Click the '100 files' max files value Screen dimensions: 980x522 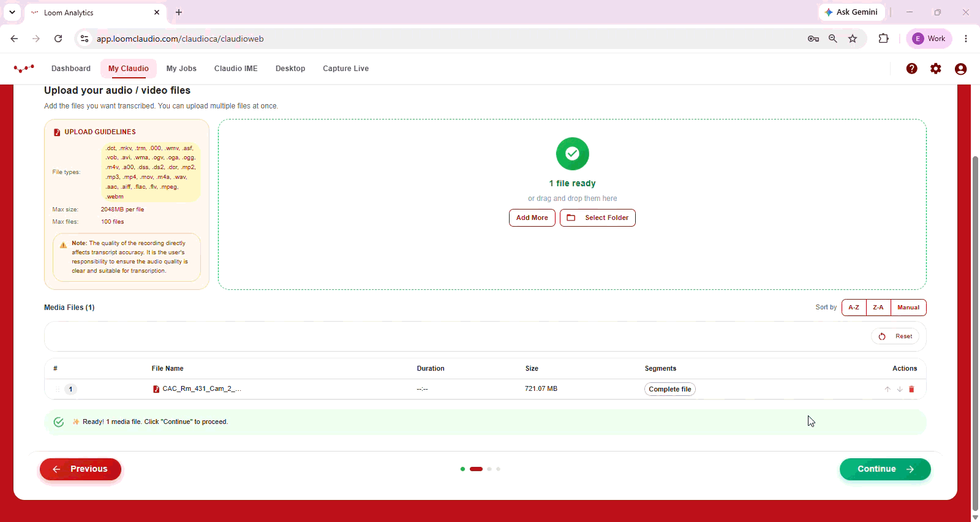click(x=113, y=222)
